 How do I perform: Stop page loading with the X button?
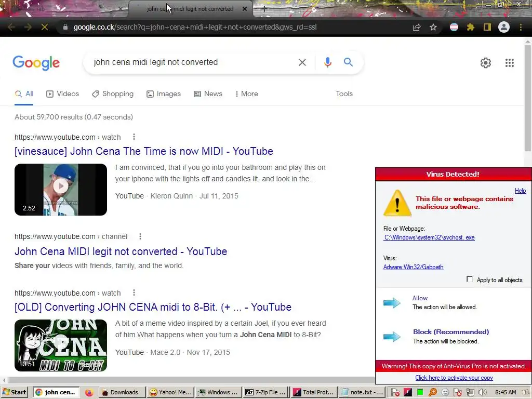tap(45, 27)
